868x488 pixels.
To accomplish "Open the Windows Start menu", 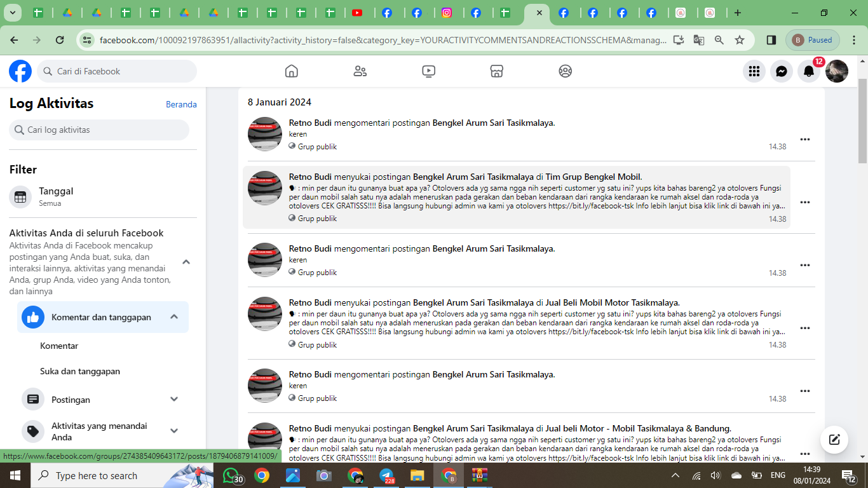I will point(15,475).
